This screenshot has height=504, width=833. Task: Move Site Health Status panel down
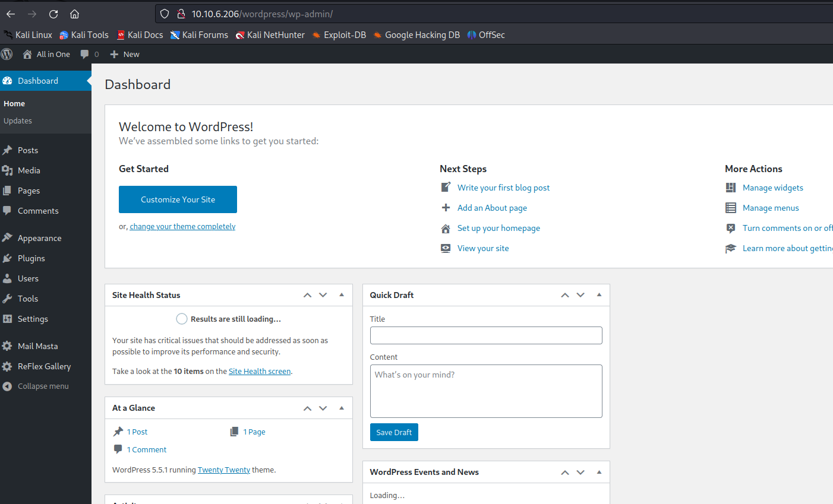pyautogui.click(x=323, y=295)
